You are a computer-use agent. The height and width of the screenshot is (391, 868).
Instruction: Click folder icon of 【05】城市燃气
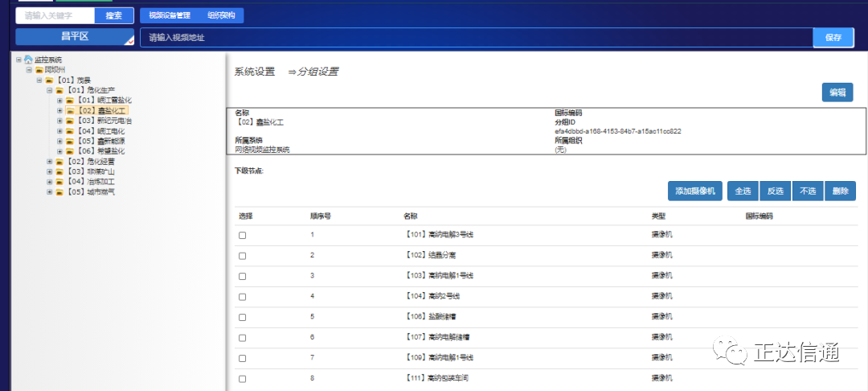pyautogui.click(x=59, y=192)
